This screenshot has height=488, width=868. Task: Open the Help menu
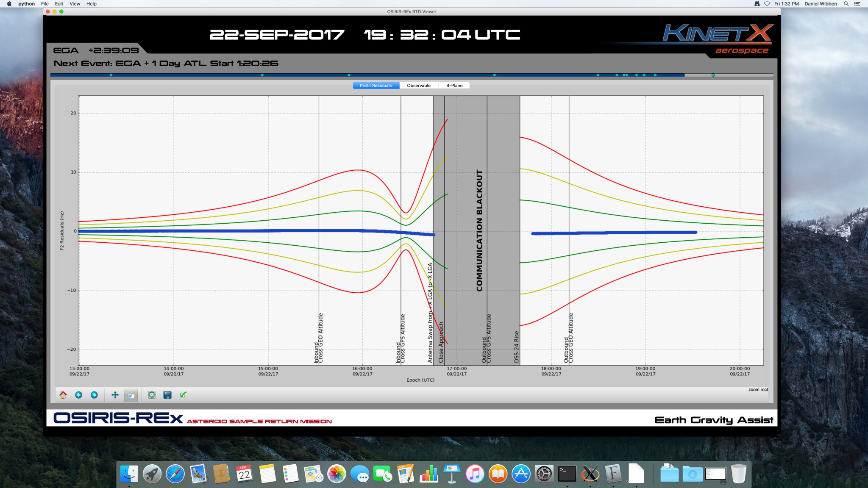point(92,4)
